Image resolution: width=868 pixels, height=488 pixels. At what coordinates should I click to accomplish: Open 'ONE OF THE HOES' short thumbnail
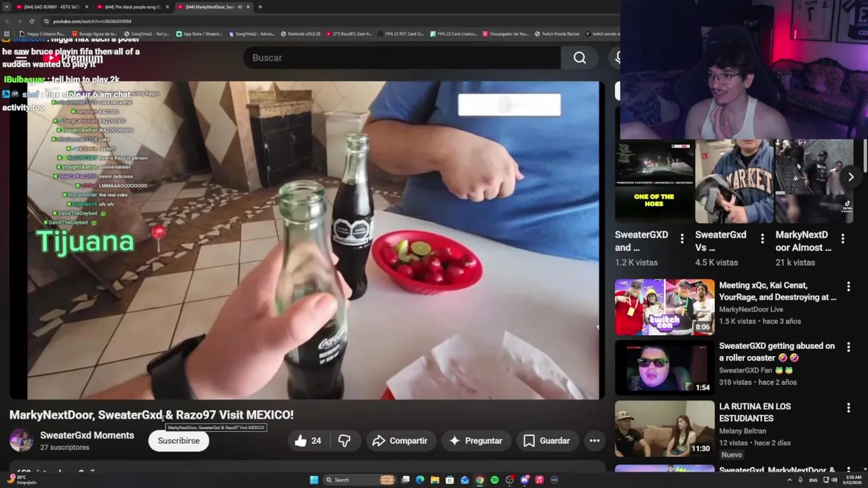[x=654, y=182]
